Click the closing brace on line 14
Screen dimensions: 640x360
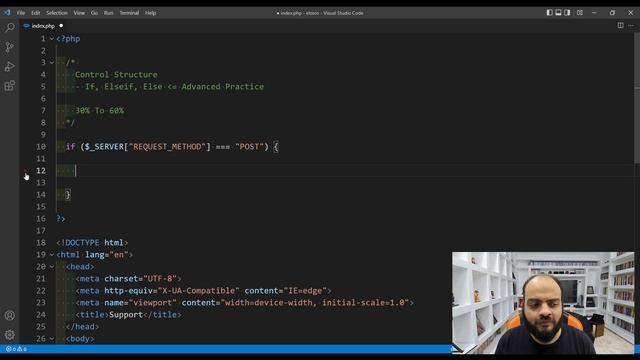68,195
